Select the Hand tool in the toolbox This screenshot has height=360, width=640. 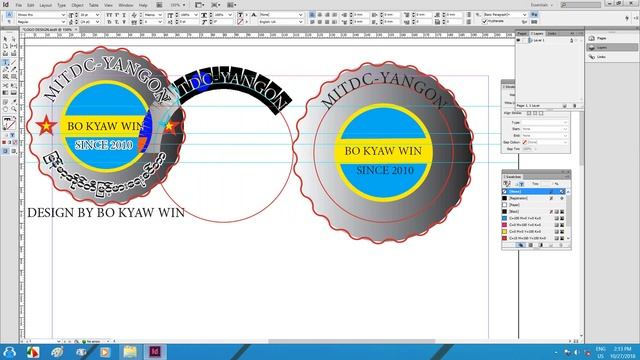(5, 109)
